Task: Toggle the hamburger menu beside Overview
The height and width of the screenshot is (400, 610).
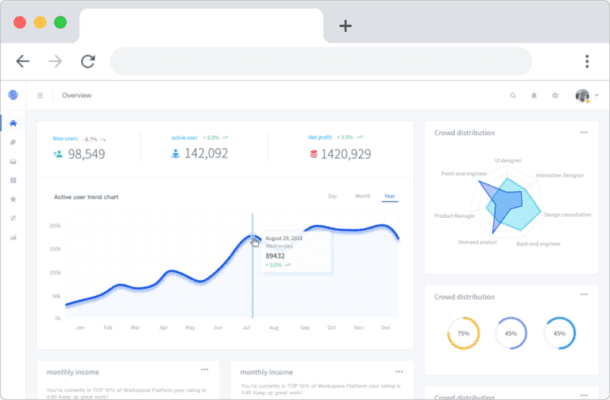Action: coord(40,96)
